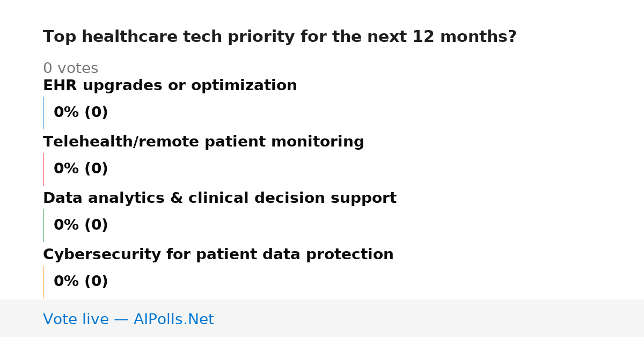Select the Telehealth/remote patient monitoring option
The width and height of the screenshot is (644, 337).
(x=203, y=142)
